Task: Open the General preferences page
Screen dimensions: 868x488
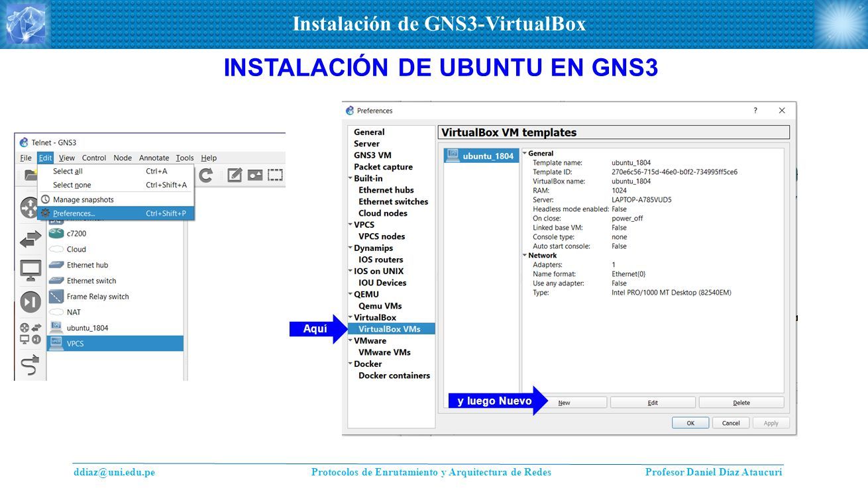Action: click(x=369, y=132)
